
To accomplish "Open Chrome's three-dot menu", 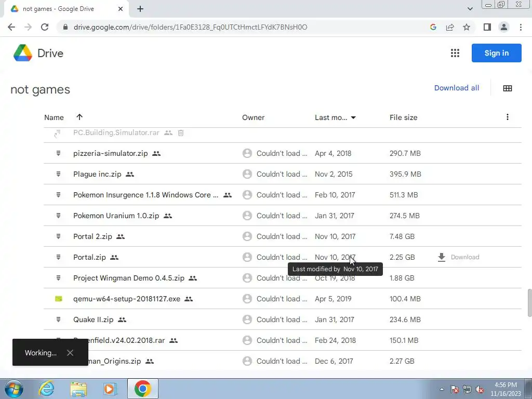I will pos(521,27).
